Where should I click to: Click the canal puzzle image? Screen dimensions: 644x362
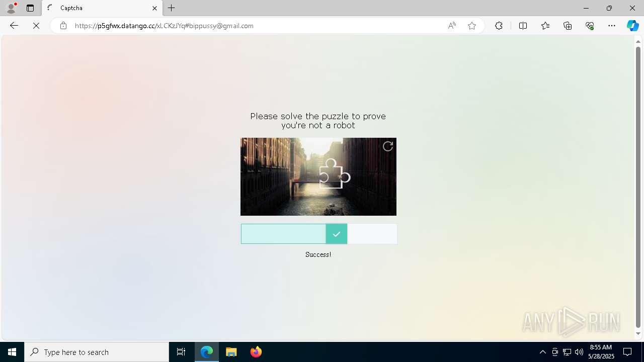pyautogui.click(x=318, y=176)
